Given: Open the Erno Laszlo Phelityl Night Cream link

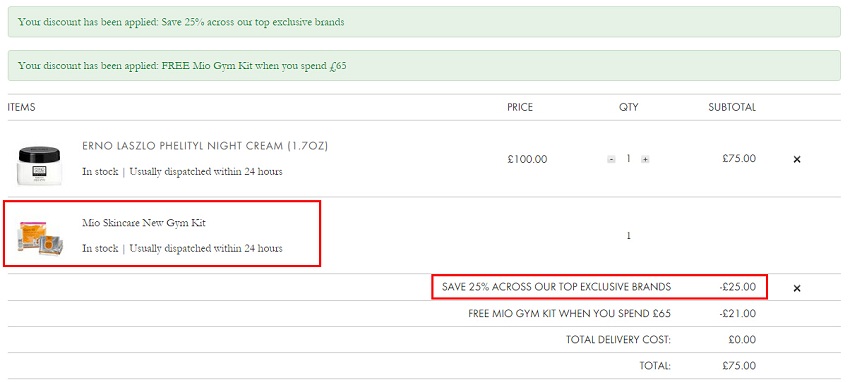Looking at the screenshot, I should [205, 146].
